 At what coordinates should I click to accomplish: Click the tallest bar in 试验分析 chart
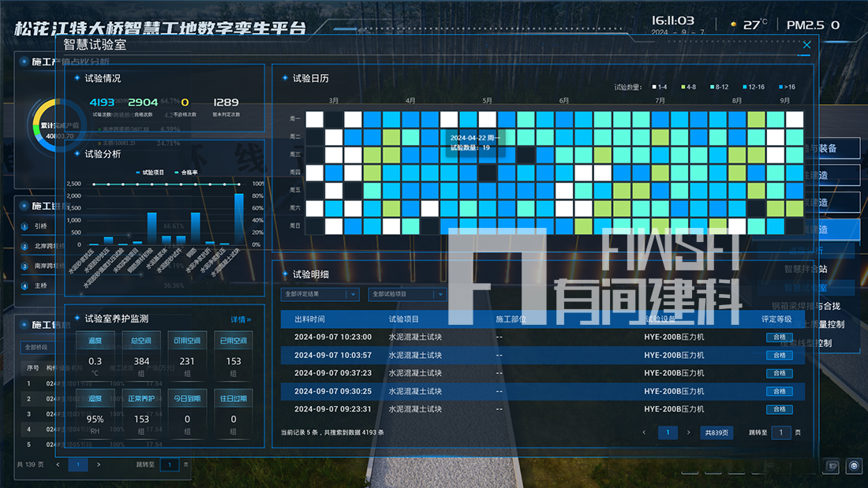click(x=239, y=219)
